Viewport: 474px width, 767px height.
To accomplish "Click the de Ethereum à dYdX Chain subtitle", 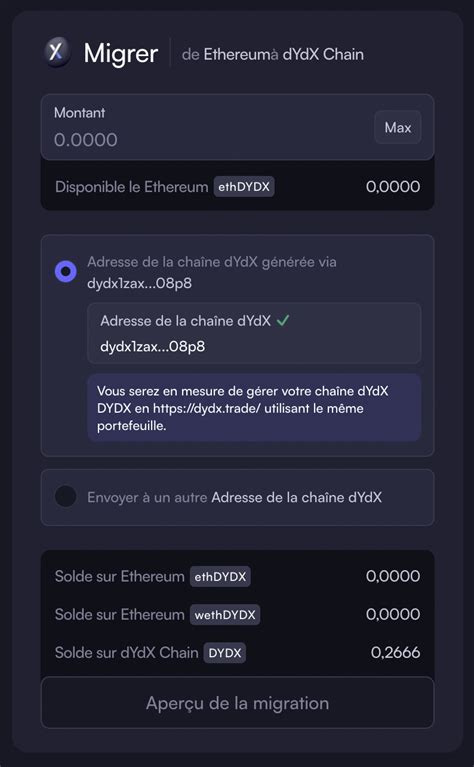I will pyautogui.click(x=272, y=54).
